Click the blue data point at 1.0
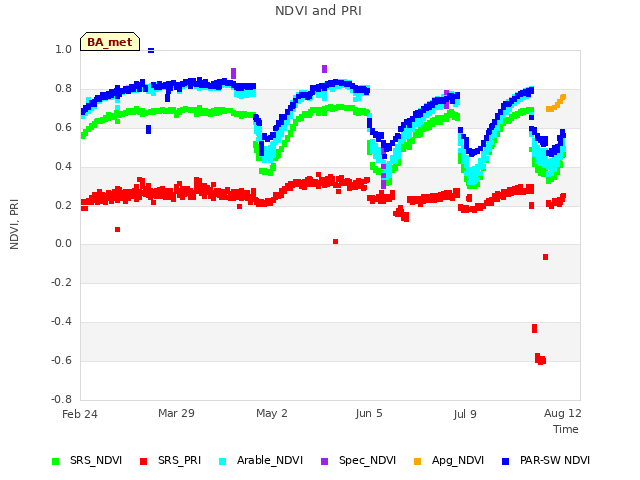This screenshot has height=480, width=640. 151,51
